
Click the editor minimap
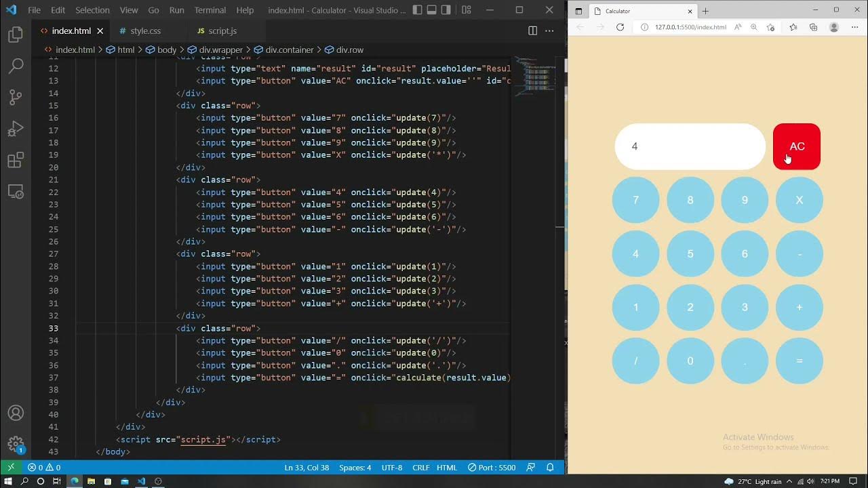click(x=536, y=75)
